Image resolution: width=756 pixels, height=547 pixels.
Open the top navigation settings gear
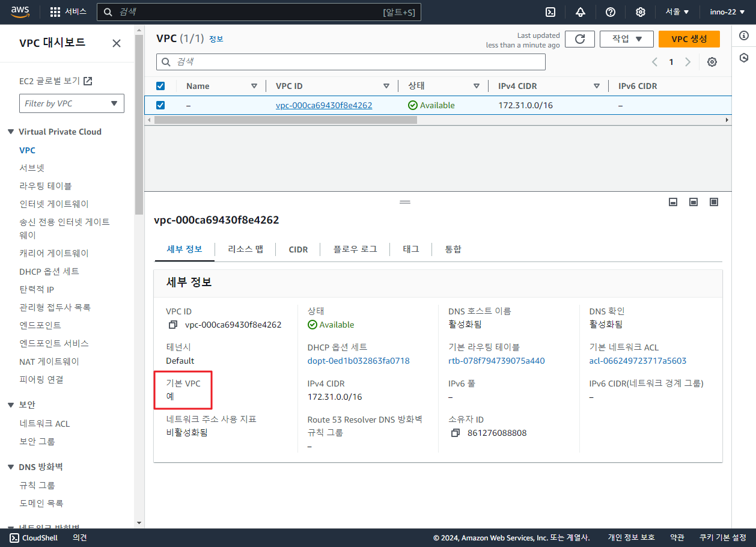(x=641, y=12)
